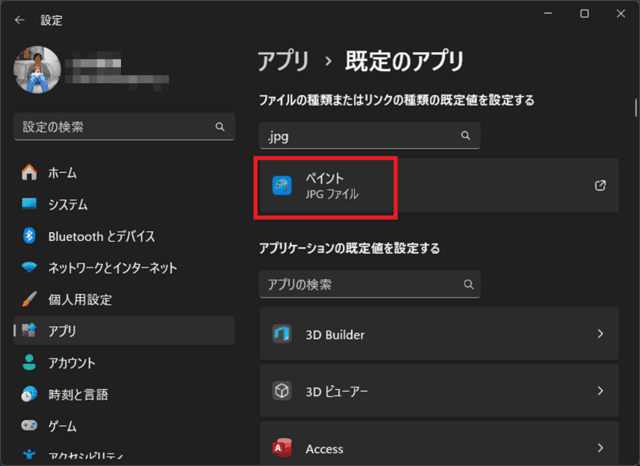
Task: Expand the 3D ビューアー entry chevron
Action: [x=600, y=391]
